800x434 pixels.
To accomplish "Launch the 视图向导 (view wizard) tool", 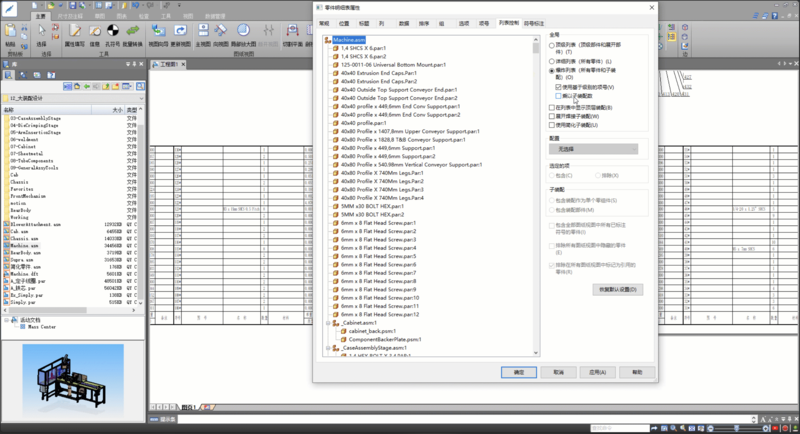I will coord(158,31).
